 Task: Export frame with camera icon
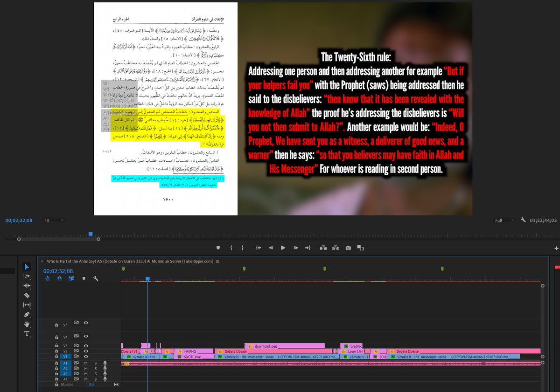[348, 248]
